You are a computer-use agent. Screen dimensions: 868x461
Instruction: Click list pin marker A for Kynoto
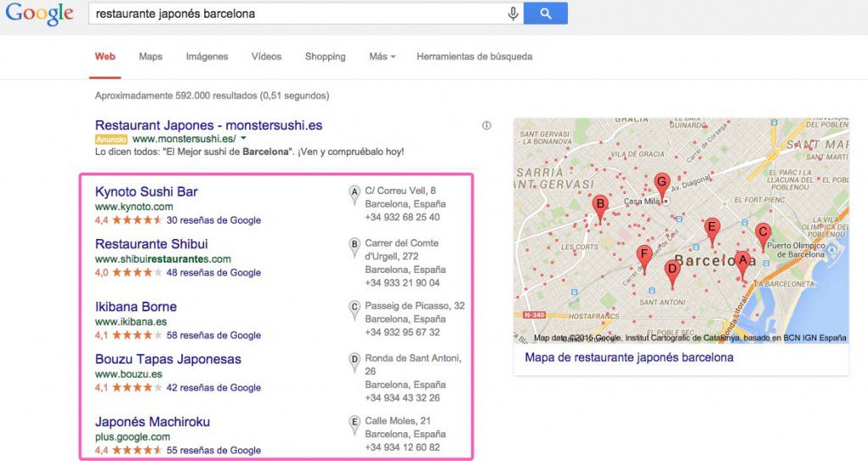click(x=354, y=196)
